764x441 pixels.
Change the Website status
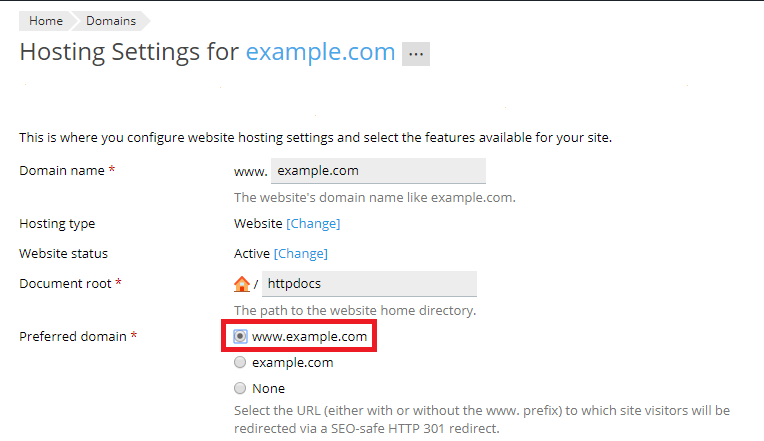pos(301,254)
